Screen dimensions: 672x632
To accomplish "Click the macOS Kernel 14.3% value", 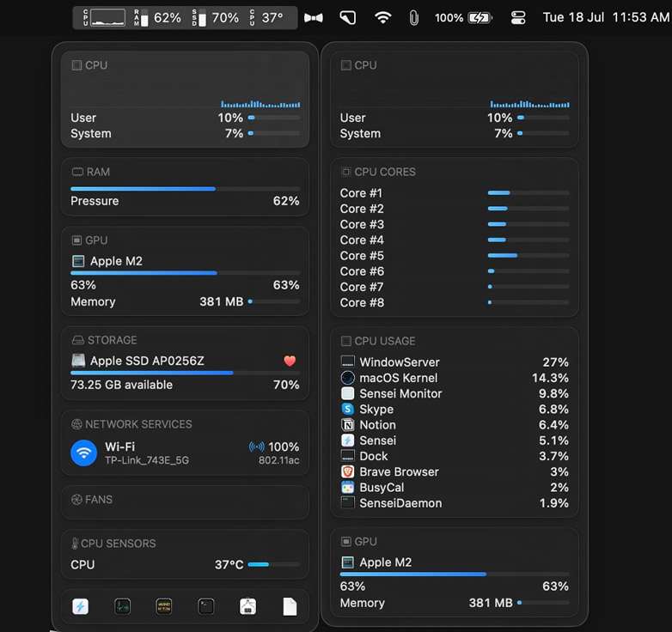I will pyautogui.click(x=550, y=378).
